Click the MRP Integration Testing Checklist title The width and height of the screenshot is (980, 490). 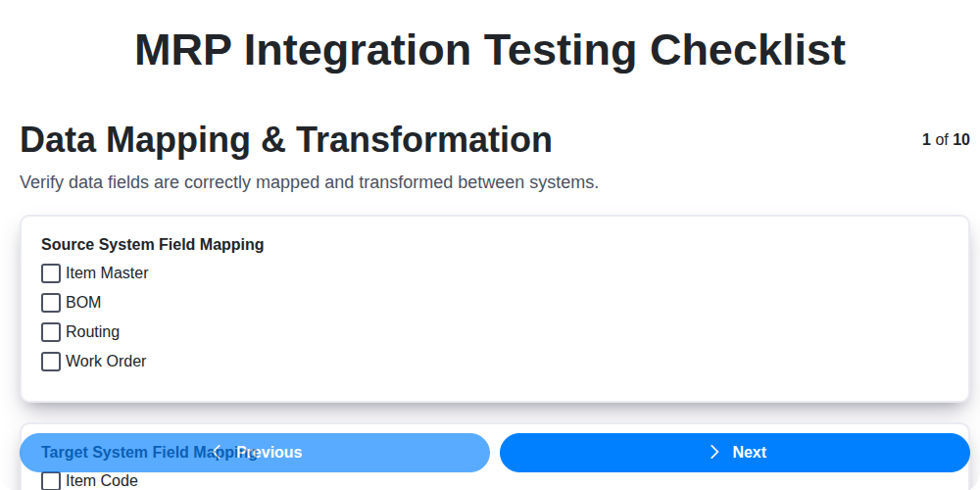point(490,50)
